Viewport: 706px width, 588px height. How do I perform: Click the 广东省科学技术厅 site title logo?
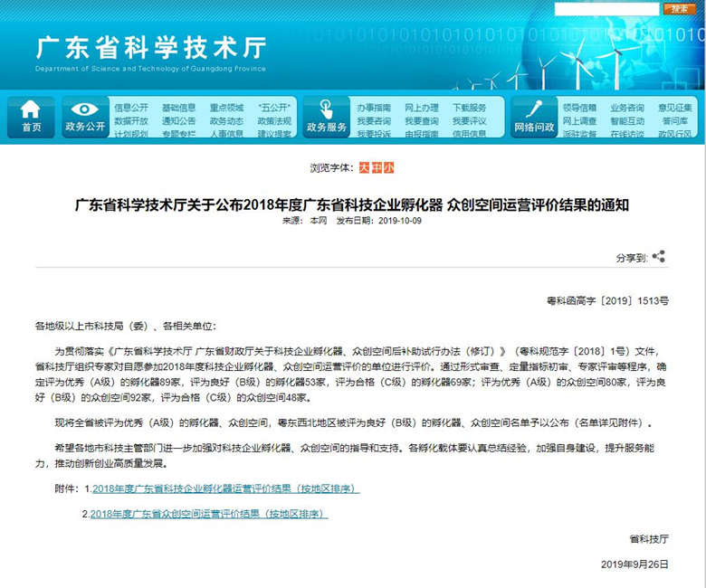pos(151,47)
